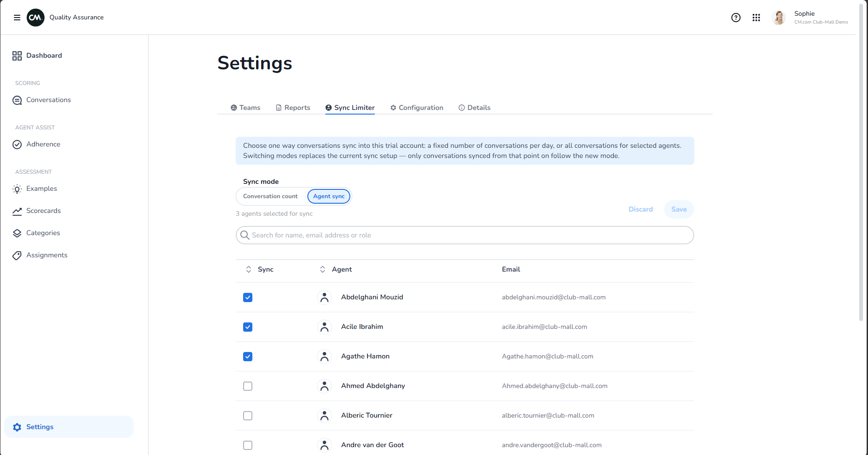Screen dimensions: 868x455
Task: Enable sync for Ahmed Abdelghany
Action: 248,386
